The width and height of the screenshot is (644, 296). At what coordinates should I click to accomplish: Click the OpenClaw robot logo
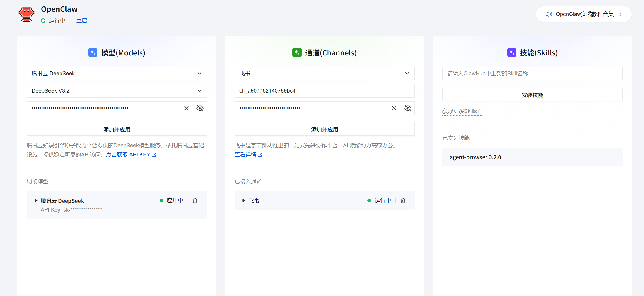click(x=27, y=14)
